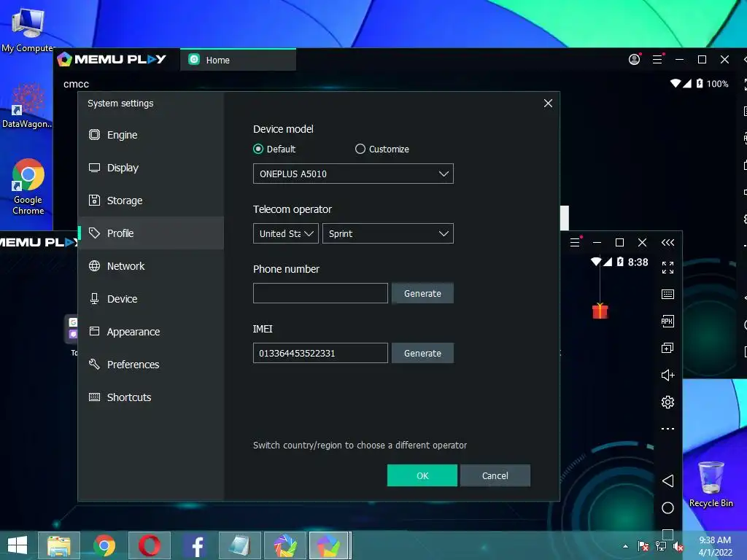The image size is (747, 560).
Task: Click the muted speaker tray icon
Action: coord(678,546)
